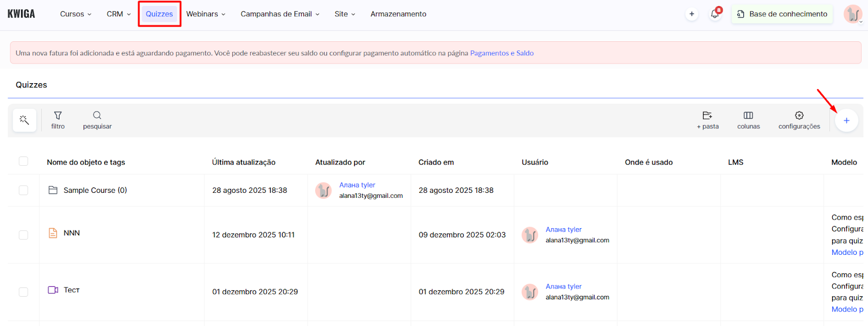Check the Sample Course row checkbox
The width and height of the screenshot is (868, 326).
pyautogui.click(x=23, y=190)
